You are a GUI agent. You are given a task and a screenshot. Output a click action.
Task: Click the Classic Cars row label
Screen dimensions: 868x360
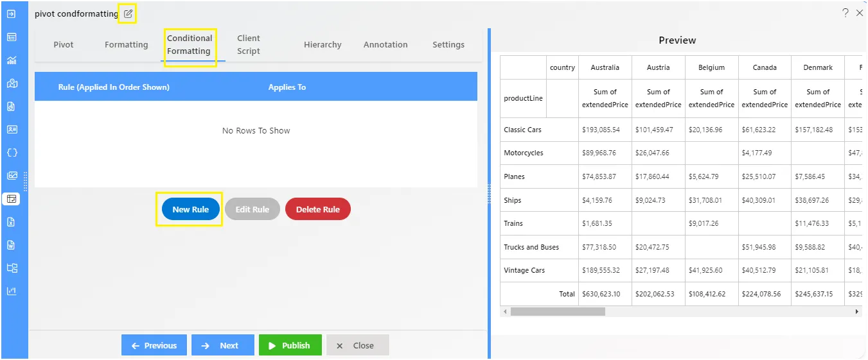(x=522, y=130)
